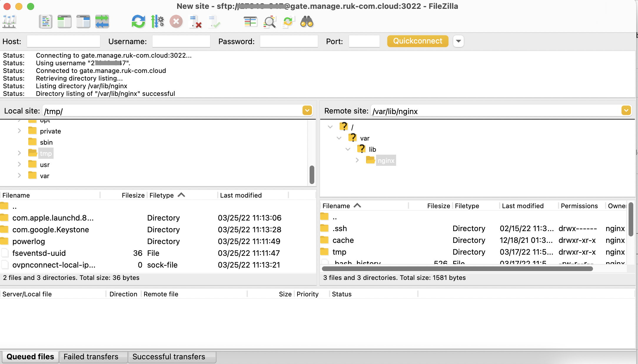Click the disconnect from server icon
638x364 pixels.
click(195, 22)
